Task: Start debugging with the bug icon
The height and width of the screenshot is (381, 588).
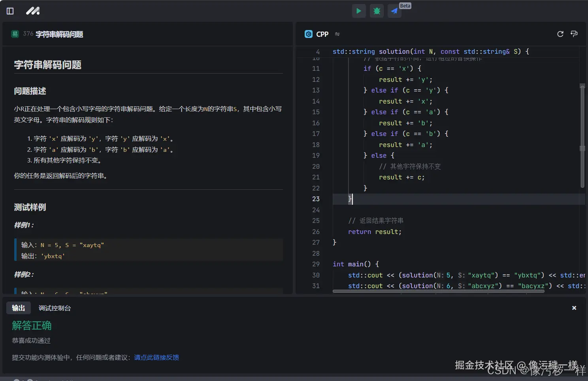Action: pyautogui.click(x=377, y=11)
